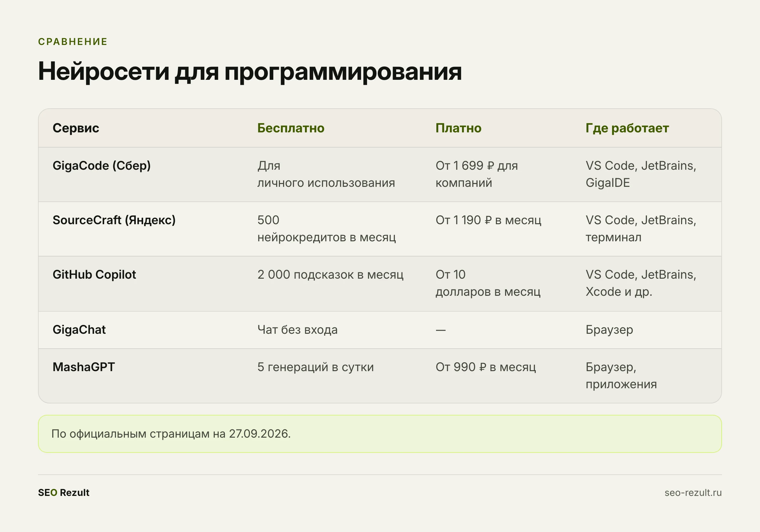Click the 'Платно' column header
This screenshot has width=760, height=532.
coord(459,128)
